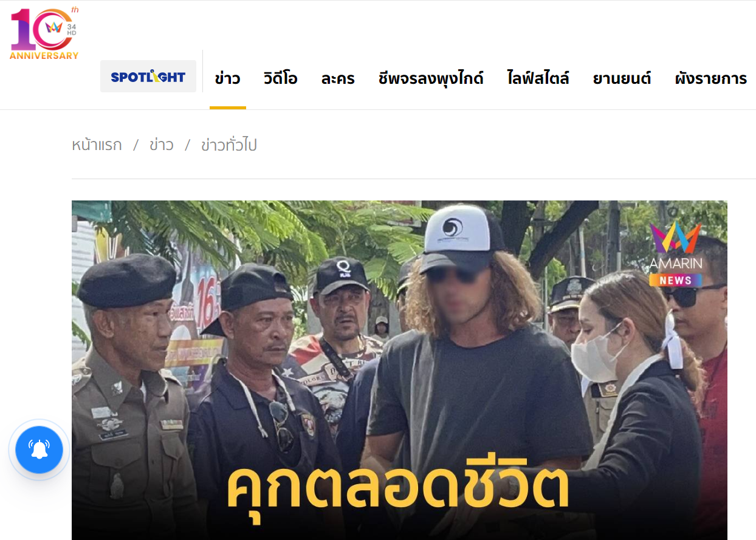This screenshot has height=540, width=756.
Task: Click the Amarin 10th Anniversary logo
Action: click(x=44, y=33)
